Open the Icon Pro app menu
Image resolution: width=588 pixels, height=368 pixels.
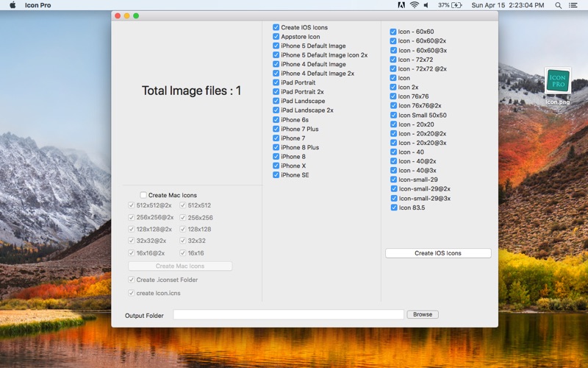(38, 5)
